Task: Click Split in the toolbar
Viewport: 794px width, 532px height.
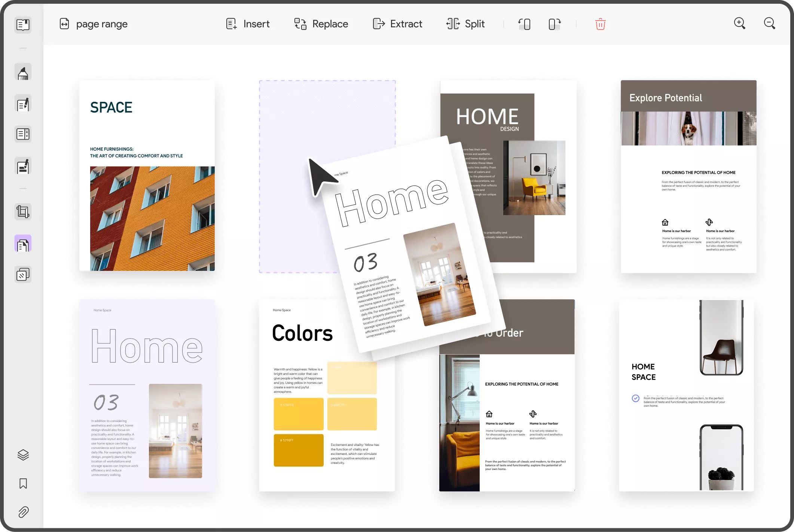Action: coord(465,24)
